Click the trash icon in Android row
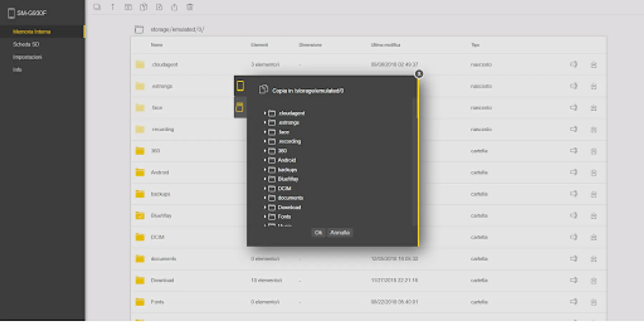 pos(594,173)
